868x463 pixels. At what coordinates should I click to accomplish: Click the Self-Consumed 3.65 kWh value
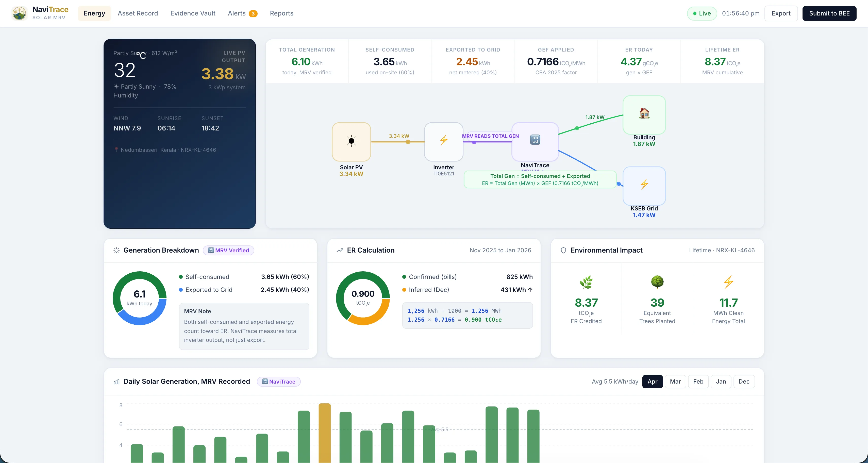coord(390,62)
